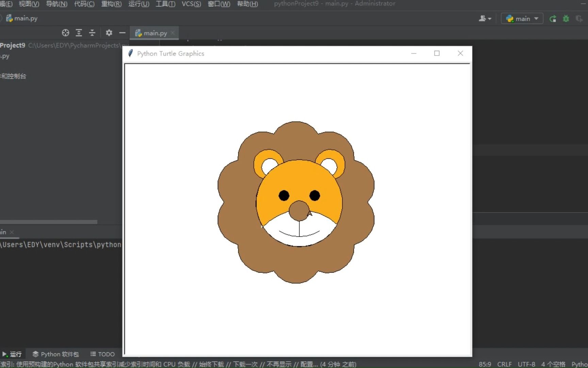Rerun the main configuration
Screen dimensions: 588x368
[x=553, y=19]
